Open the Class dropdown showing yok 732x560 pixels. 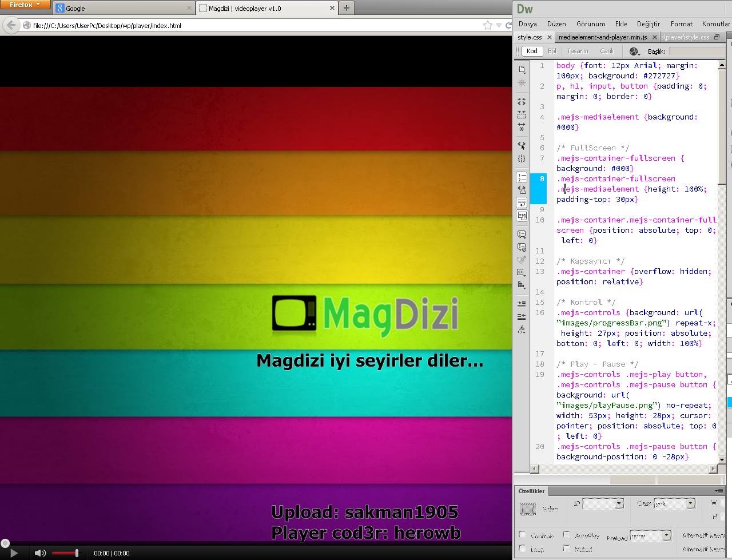(674, 503)
